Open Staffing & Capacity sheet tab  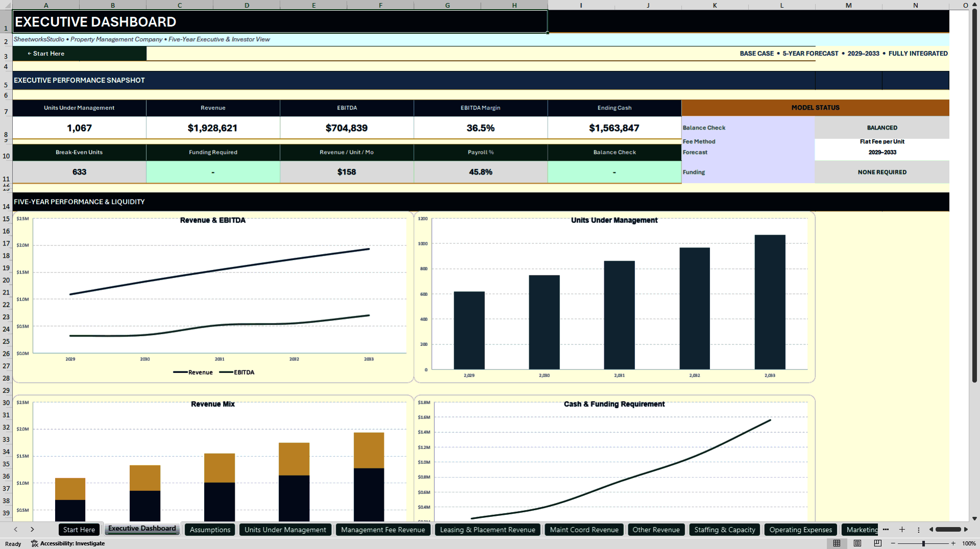pos(724,530)
